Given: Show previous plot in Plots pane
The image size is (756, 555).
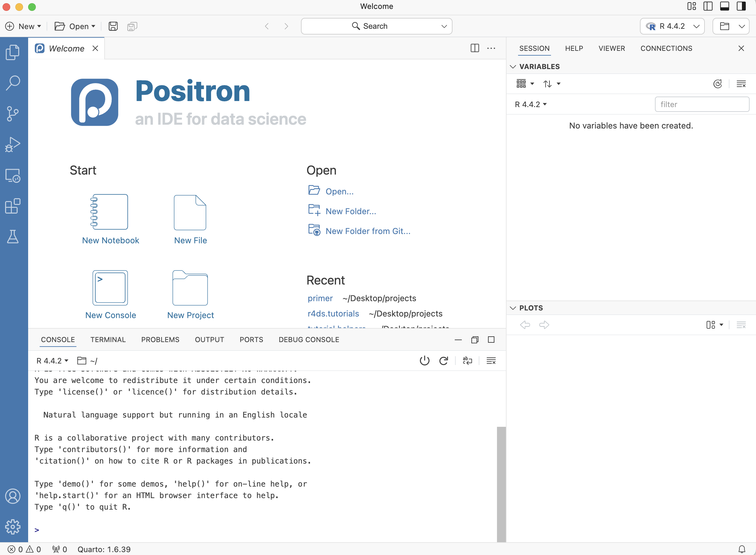Looking at the screenshot, I should [x=525, y=324].
